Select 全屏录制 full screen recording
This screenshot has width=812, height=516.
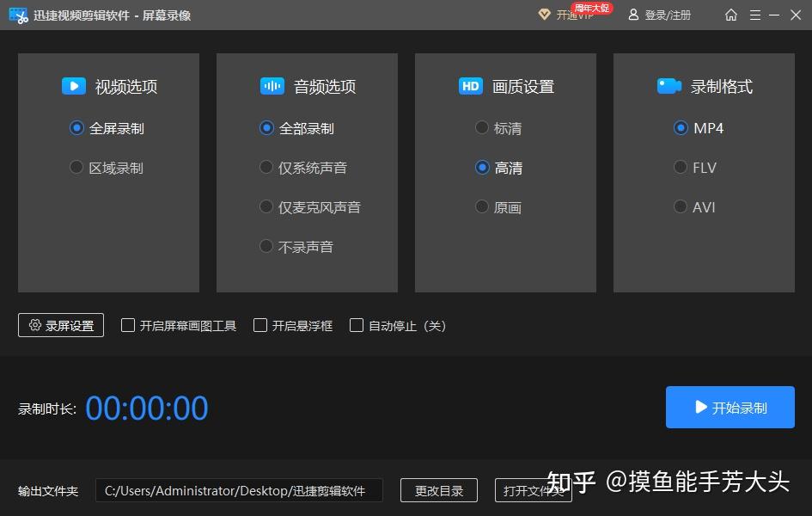[107, 128]
